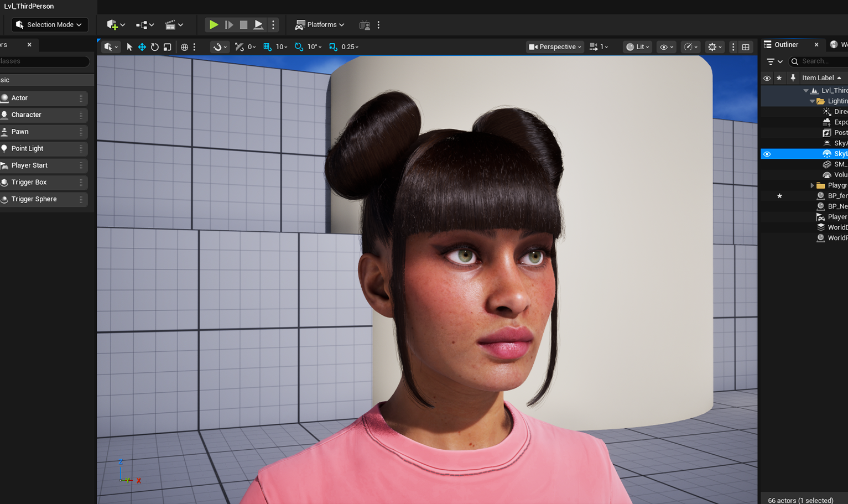848x504 pixels.
Task: Open viewport select-mode dropdown at toolbar start
Action: (111, 47)
